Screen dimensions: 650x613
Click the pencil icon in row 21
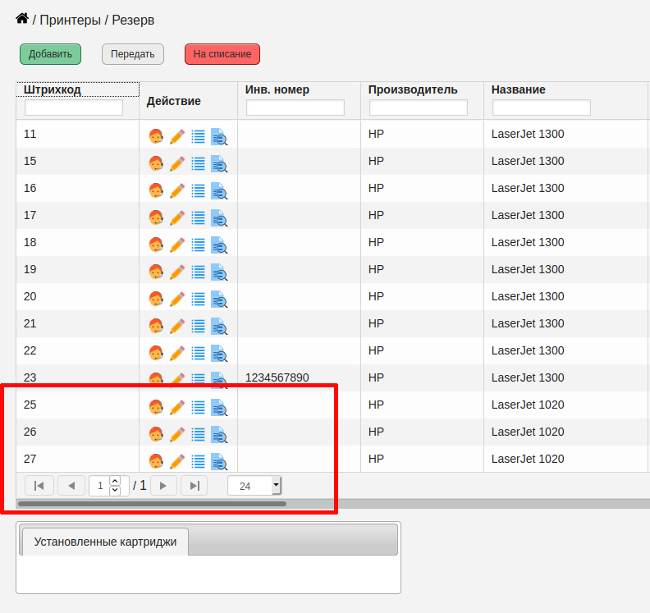tap(177, 326)
